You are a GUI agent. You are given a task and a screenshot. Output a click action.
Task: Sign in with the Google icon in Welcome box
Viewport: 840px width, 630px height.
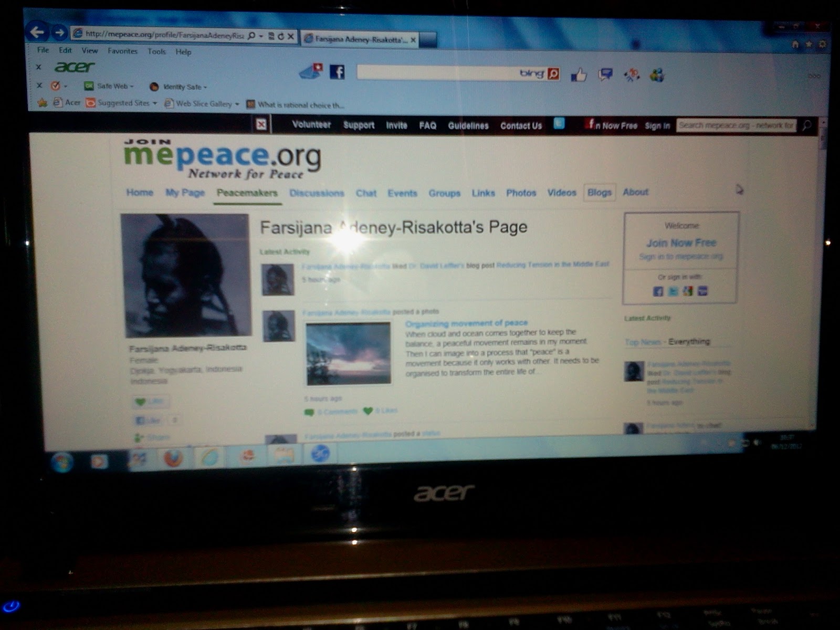click(687, 291)
